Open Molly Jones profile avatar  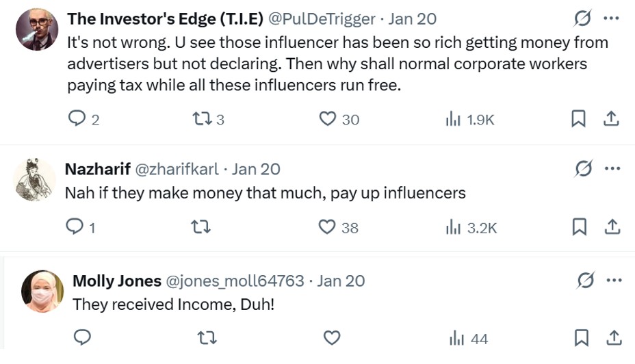click(x=44, y=291)
